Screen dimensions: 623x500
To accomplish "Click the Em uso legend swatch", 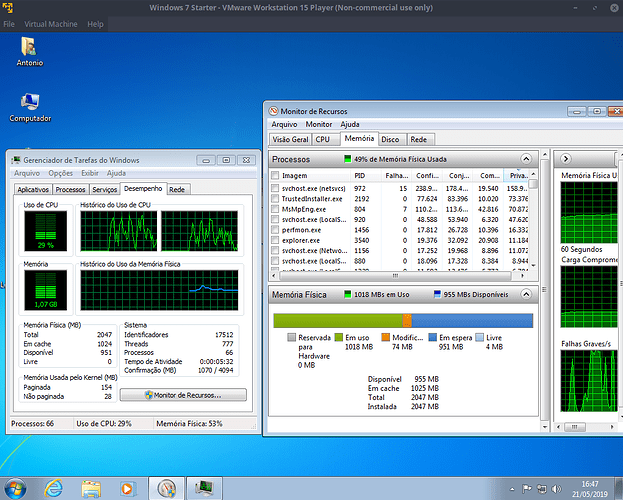I will tap(339, 337).
